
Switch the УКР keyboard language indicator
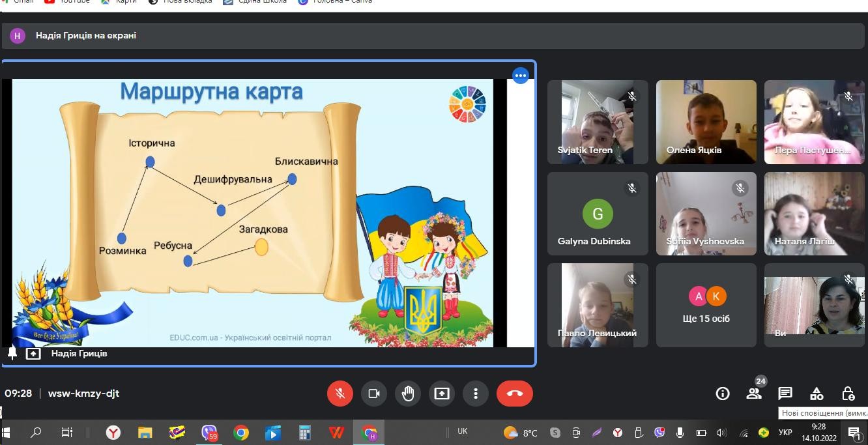(785, 433)
